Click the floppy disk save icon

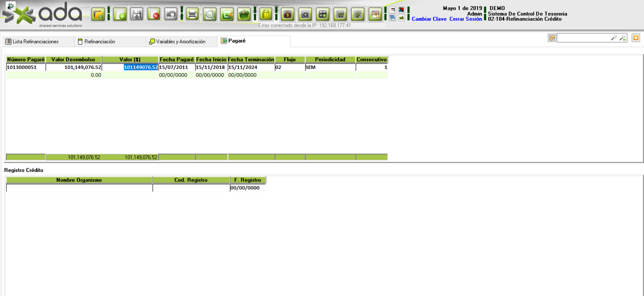pyautogui.click(x=137, y=14)
